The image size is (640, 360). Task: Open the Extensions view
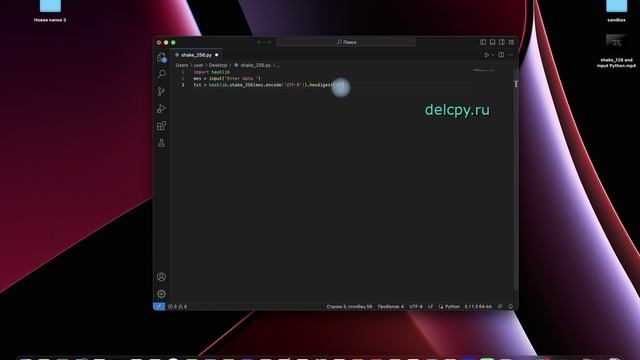(162, 126)
